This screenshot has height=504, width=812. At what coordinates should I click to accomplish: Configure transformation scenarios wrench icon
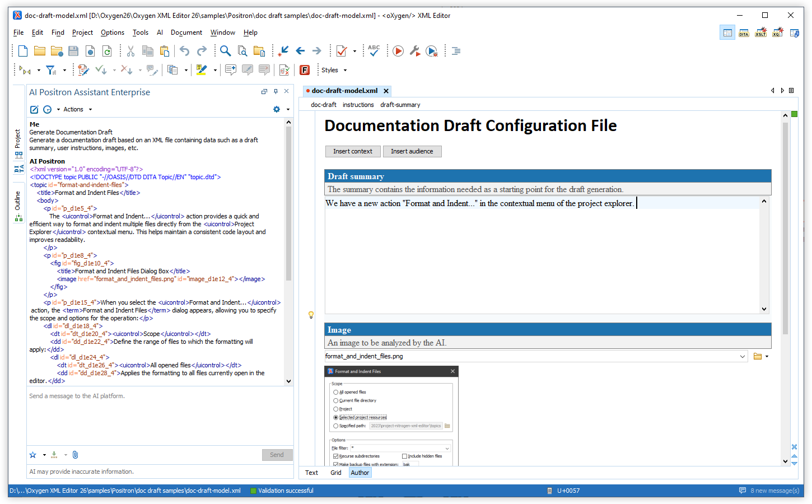coord(415,51)
